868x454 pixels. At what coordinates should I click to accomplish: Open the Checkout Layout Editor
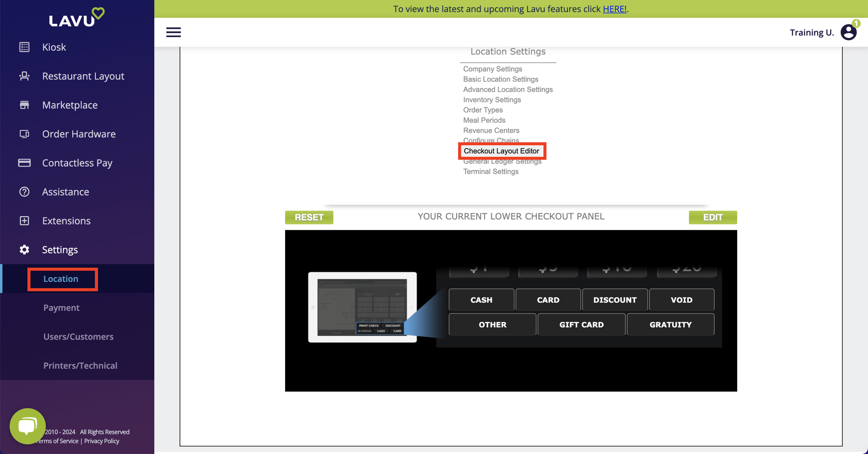[502, 151]
